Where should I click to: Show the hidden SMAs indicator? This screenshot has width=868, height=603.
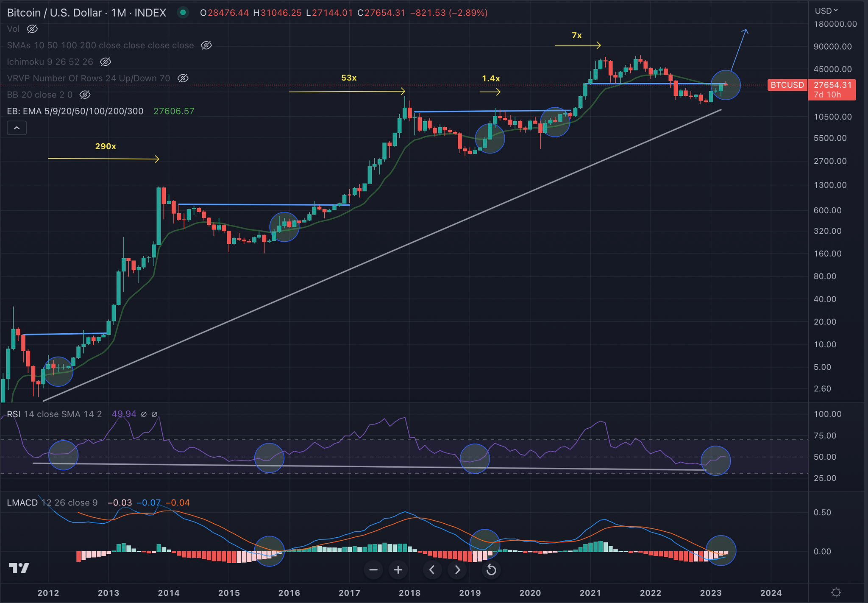click(206, 45)
